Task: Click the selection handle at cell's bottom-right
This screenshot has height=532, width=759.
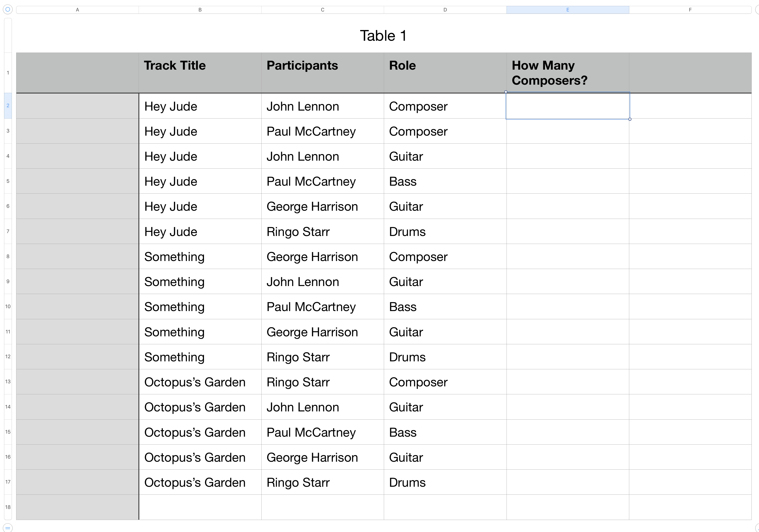Action: [x=630, y=119]
